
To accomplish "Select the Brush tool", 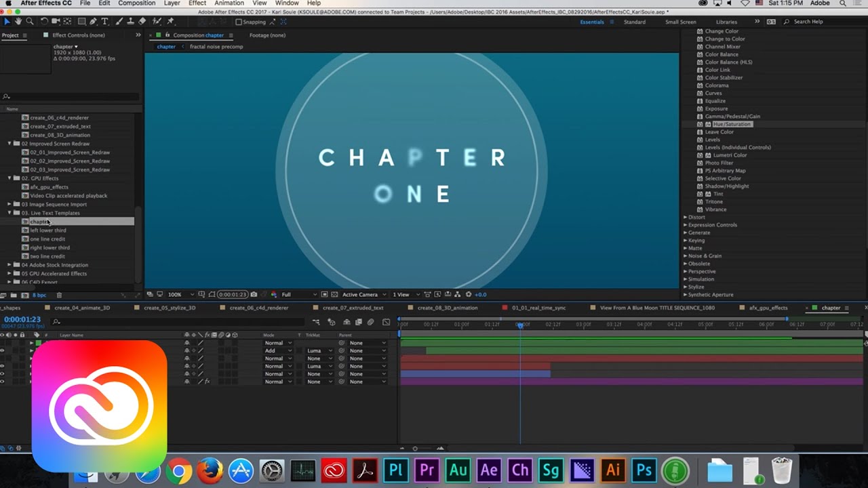I will pos(119,22).
